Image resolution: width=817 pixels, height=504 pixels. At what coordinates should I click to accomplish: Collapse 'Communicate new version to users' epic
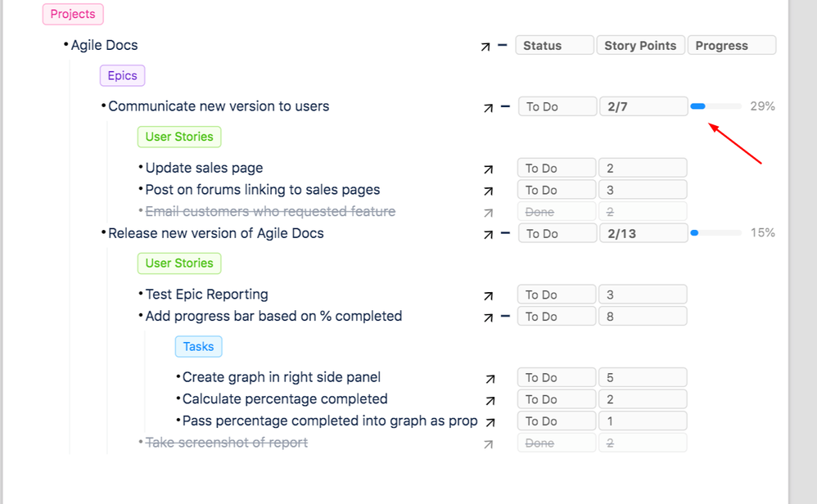tap(505, 106)
